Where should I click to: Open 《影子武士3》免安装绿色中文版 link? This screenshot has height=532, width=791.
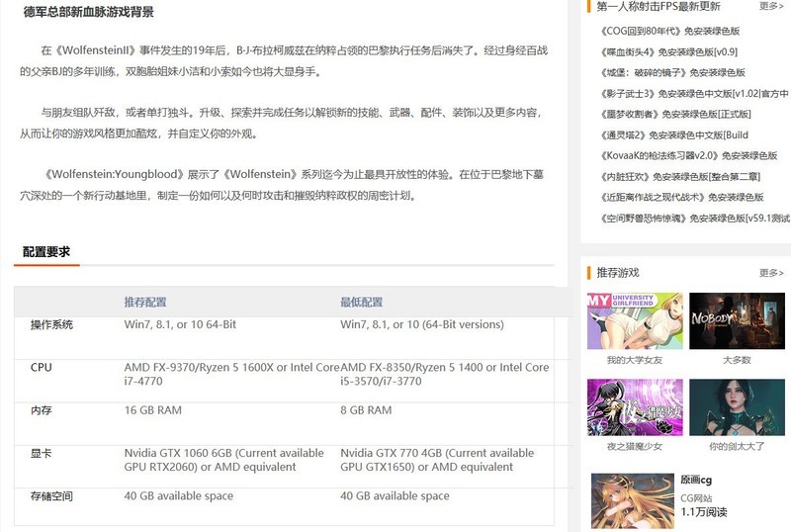pyautogui.click(x=694, y=94)
